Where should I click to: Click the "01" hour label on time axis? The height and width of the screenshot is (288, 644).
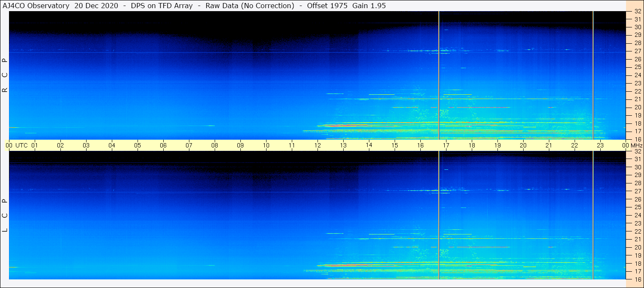(35, 145)
